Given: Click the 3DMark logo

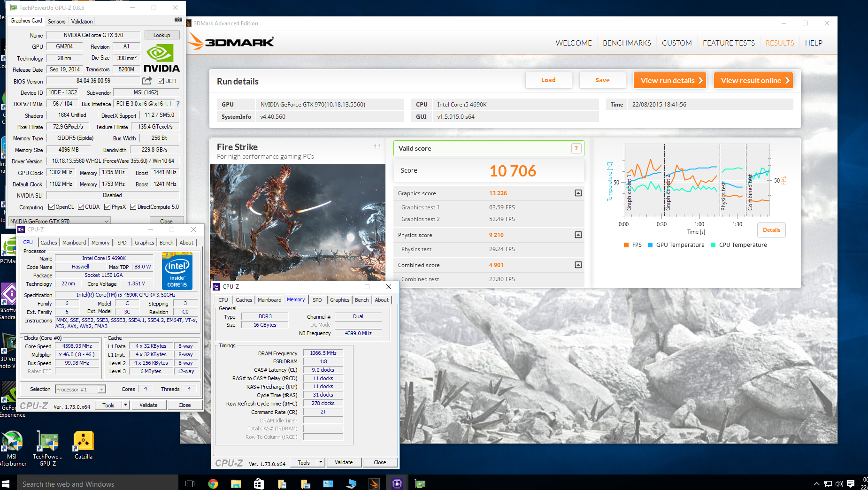Looking at the screenshot, I should point(230,42).
